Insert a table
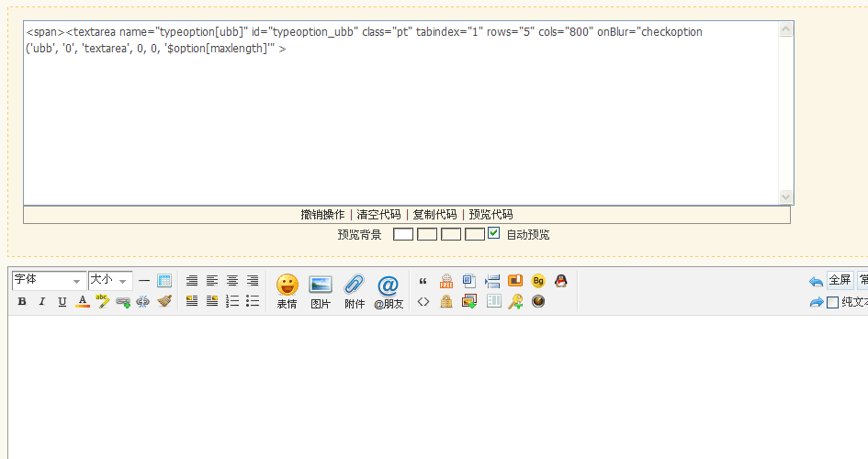Viewport: 868px width, 459px height. pyautogui.click(x=164, y=280)
